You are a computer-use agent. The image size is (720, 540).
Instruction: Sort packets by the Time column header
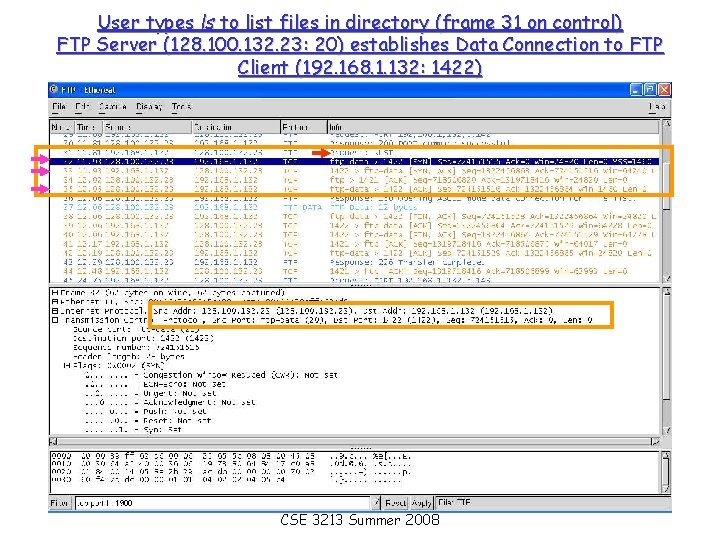[x=89, y=127]
